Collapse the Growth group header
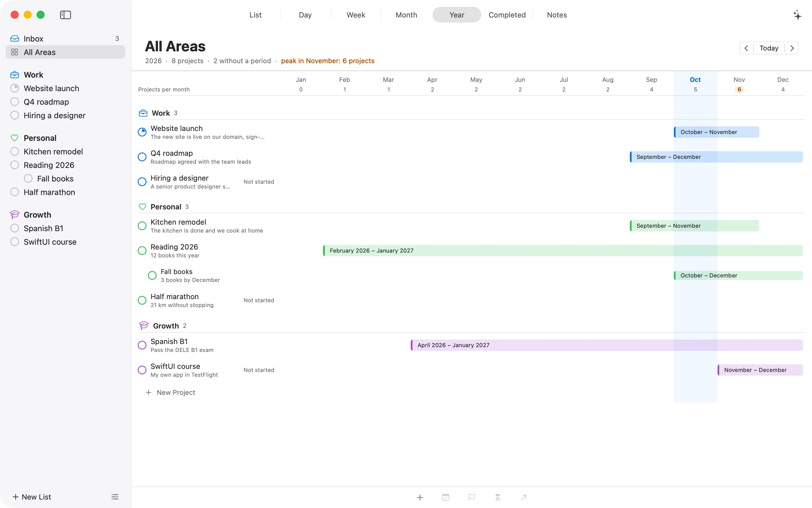 (471, 326)
